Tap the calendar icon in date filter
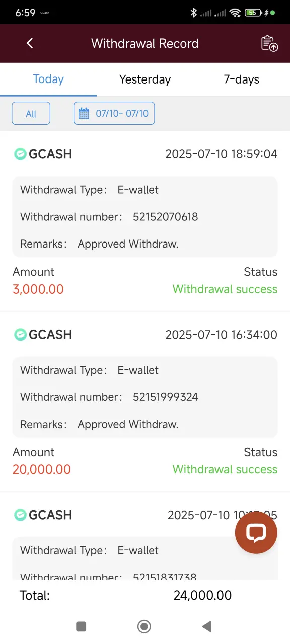 (84, 113)
